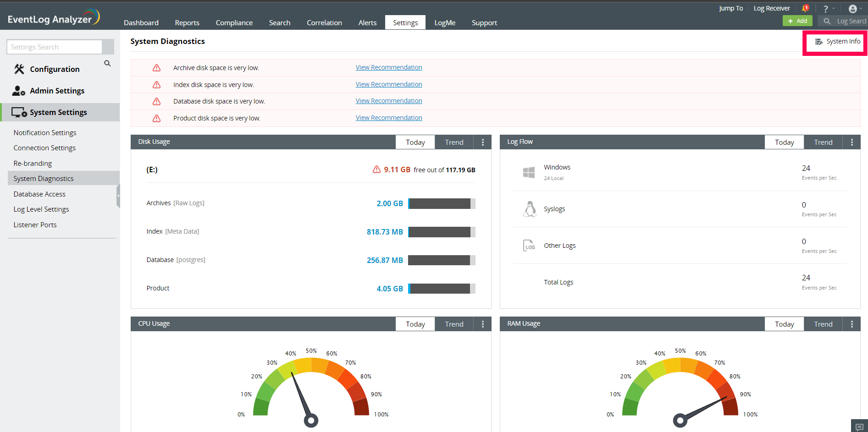Open the user account avatar menu
The height and width of the screenshot is (432, 868).
pyautogui.click(x=853, y=9)
